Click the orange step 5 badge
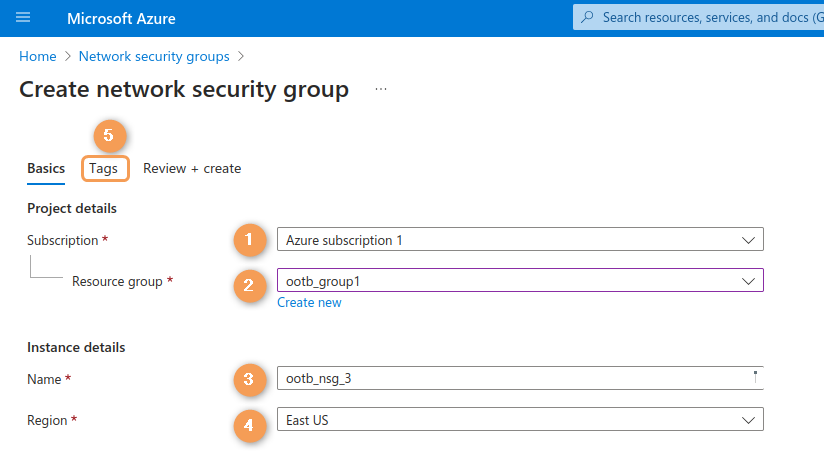Viewport: 824px width, 471px height. (110, 135)
